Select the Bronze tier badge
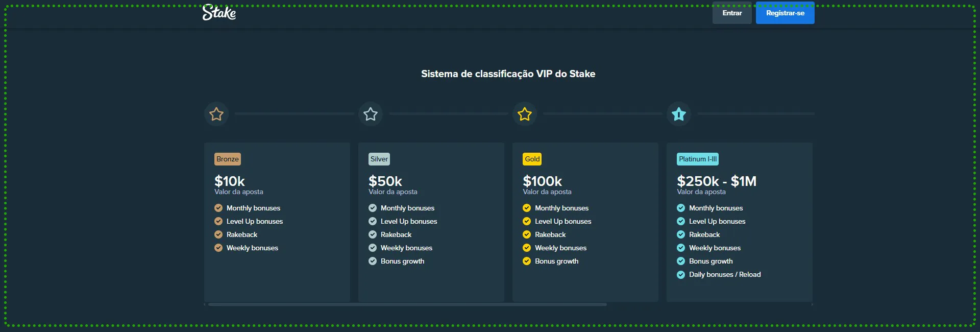Screen dimensions: 980x332 pyautogui.click(x=228, y=159)
